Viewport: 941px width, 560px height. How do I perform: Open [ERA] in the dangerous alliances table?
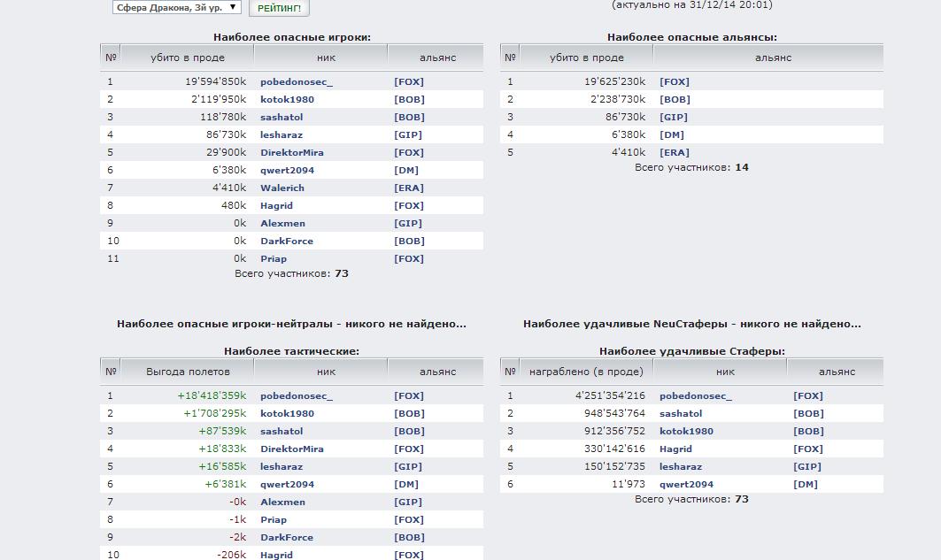pyautogui.click(x=674, y=152)
